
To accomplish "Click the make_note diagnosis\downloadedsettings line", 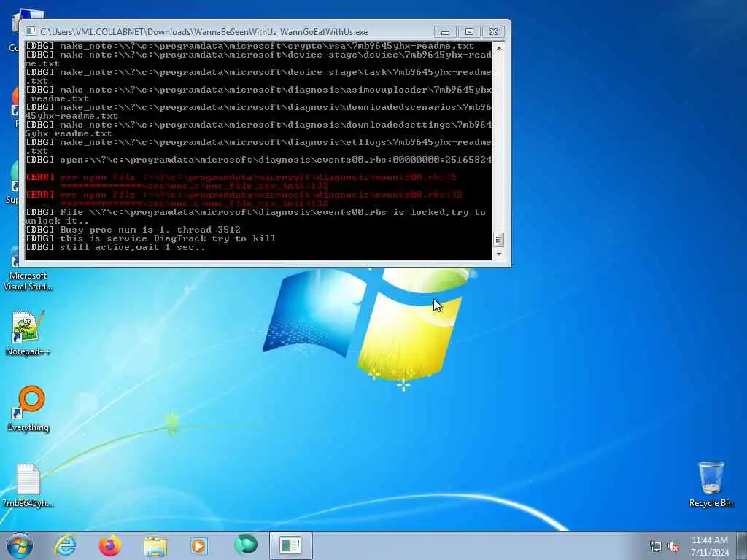I will [x=258, y=129].
